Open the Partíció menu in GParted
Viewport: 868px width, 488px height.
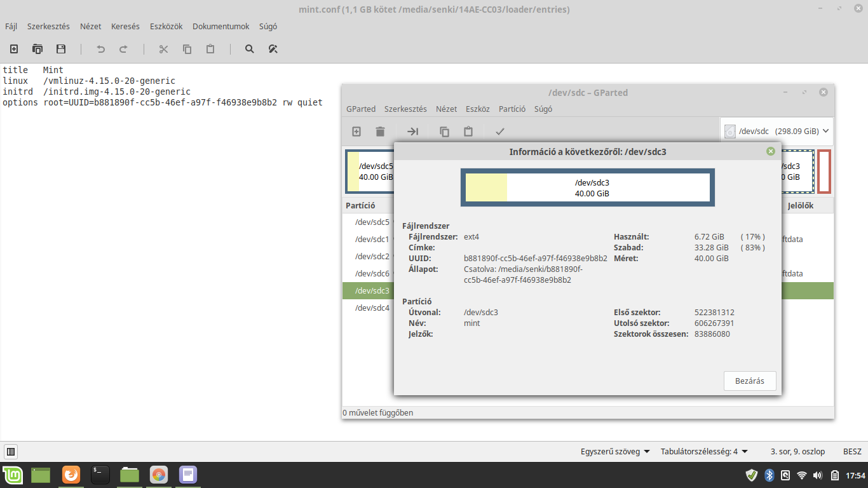512,109
